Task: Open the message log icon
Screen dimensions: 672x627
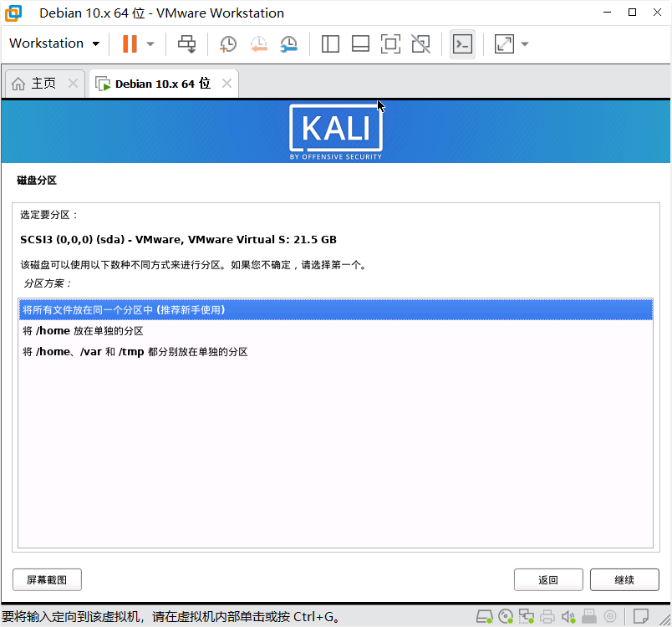Action: pyautogui.click(x=641, y=617)
